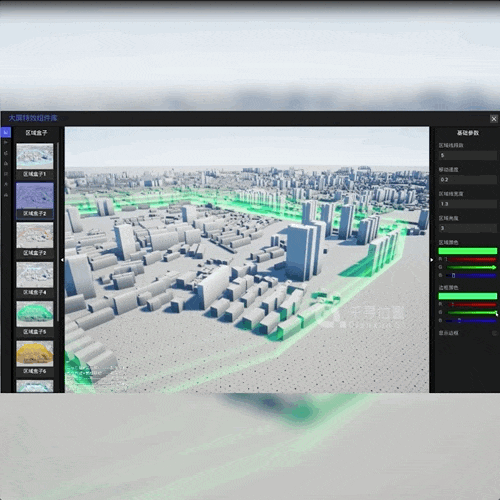
Task: Focus the 移动速度 value field
Action: click(468, 180)
